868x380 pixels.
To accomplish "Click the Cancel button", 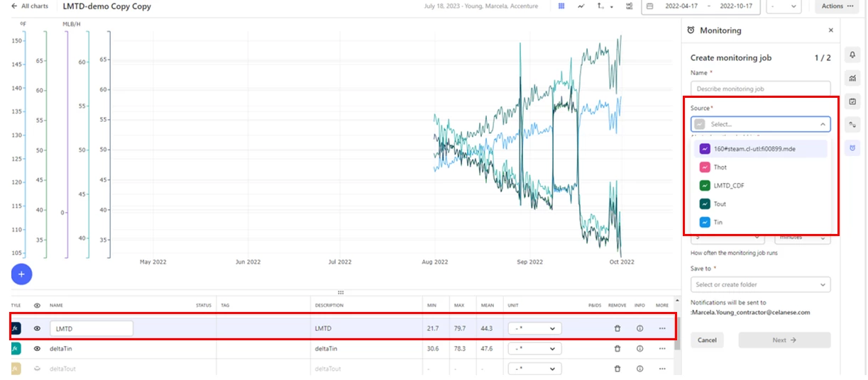I will click(707, 340).
